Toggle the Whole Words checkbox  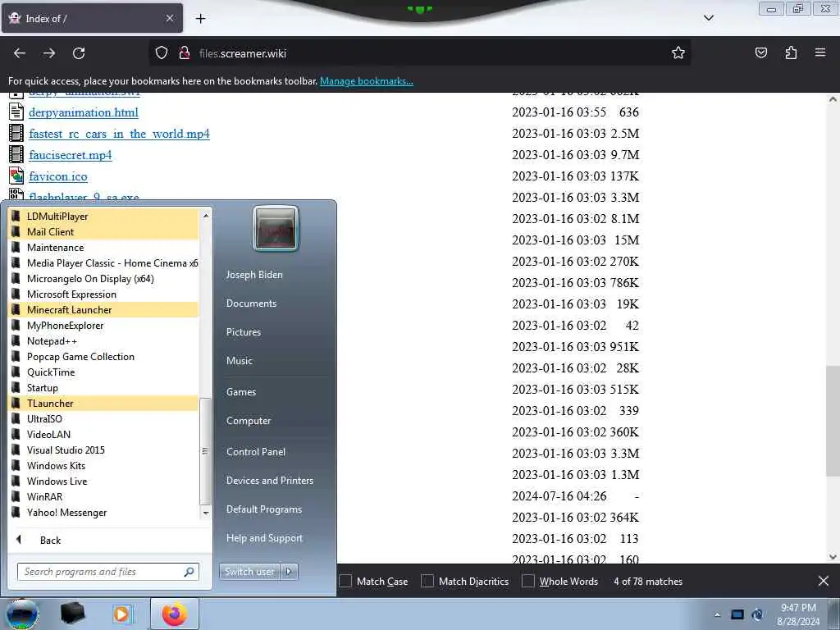528,582
